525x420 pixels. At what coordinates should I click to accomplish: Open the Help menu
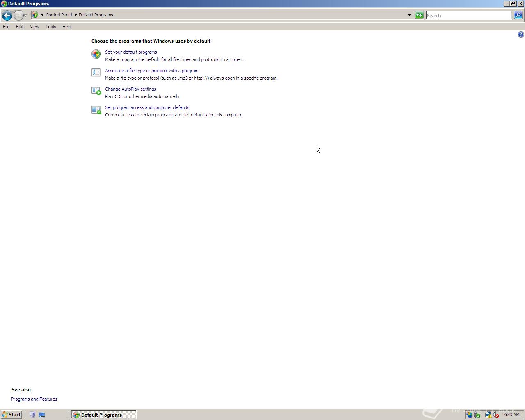pos(67,27)
